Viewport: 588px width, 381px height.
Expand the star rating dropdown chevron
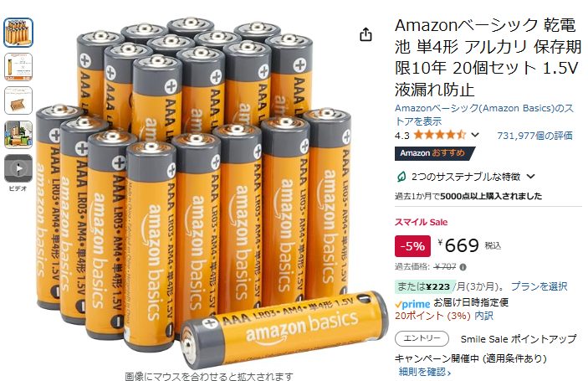(x=475, y=135)
